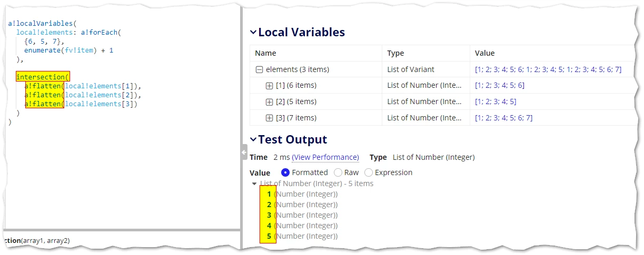Click the Type column header

[395, 53]
